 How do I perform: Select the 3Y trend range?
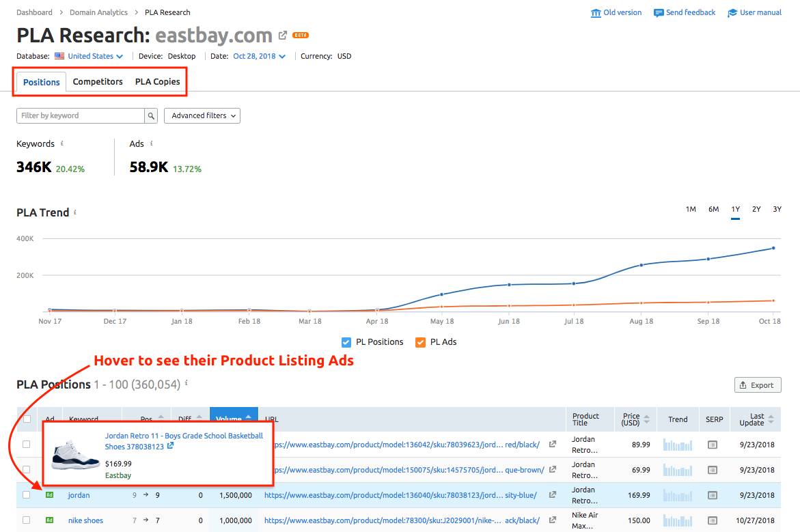[x=777, y=209]
